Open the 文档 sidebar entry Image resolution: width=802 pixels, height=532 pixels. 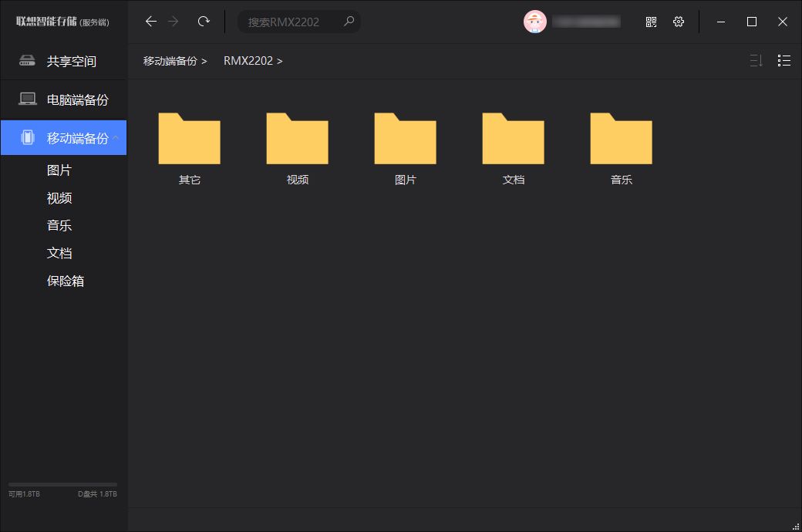(x=59, y=253)
